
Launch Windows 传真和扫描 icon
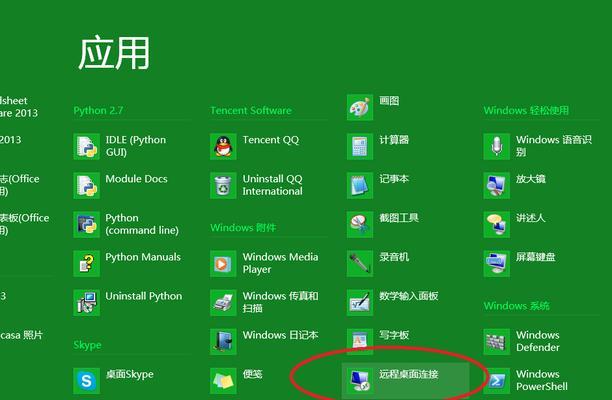click(x=223, y=302)
